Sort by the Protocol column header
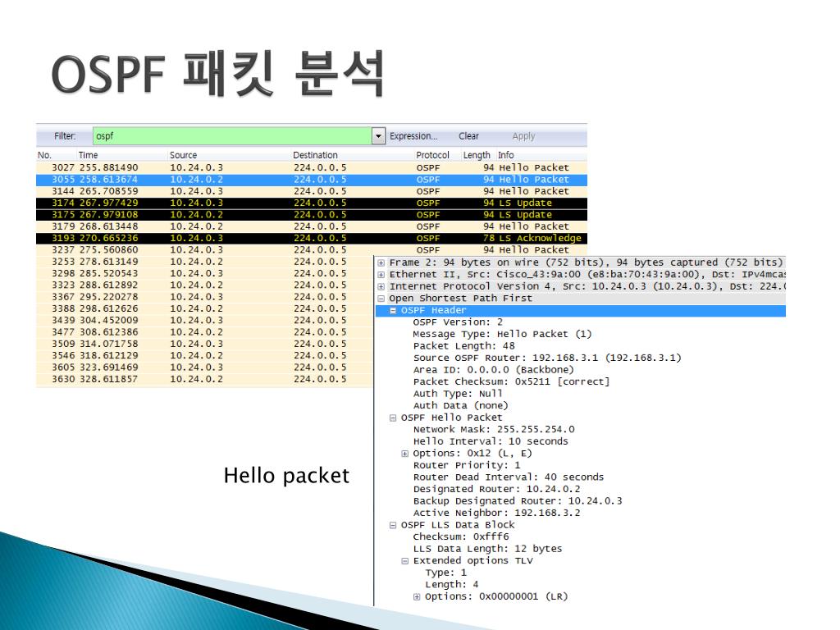This screenshot has height=630, width=840. coord(432,155)
